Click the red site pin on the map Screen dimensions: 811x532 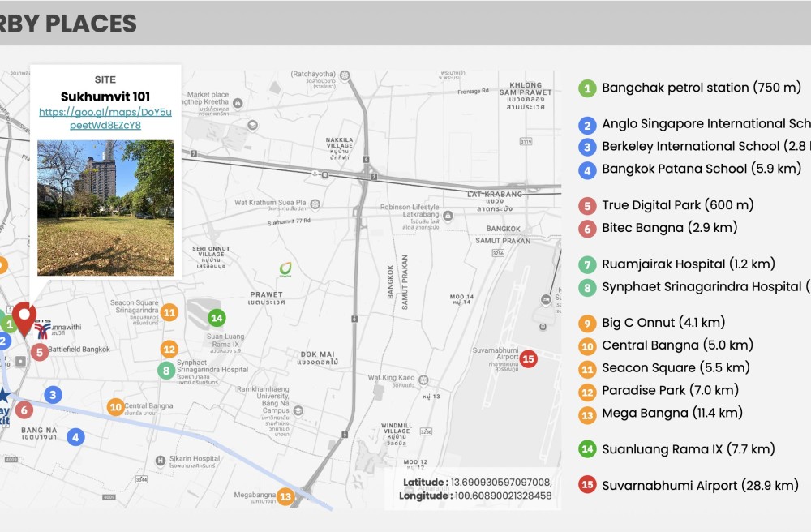(24, 320)
